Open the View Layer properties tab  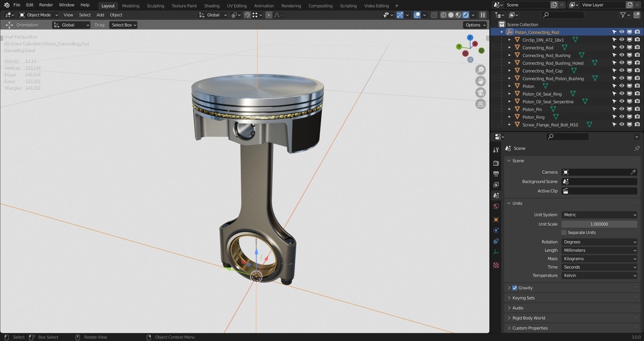pyautogui.click(x=496, y=184)
